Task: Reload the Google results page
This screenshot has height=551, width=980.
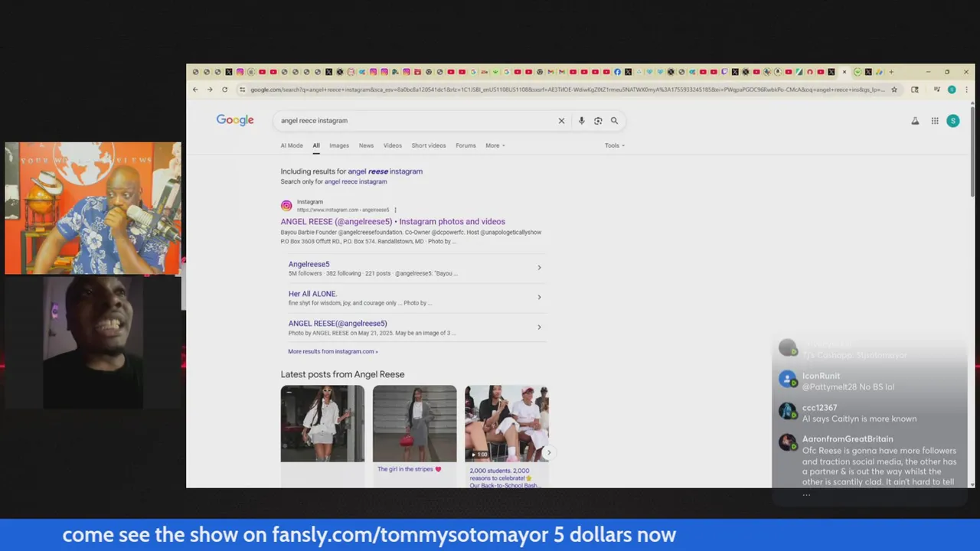Action: point(224,90)
